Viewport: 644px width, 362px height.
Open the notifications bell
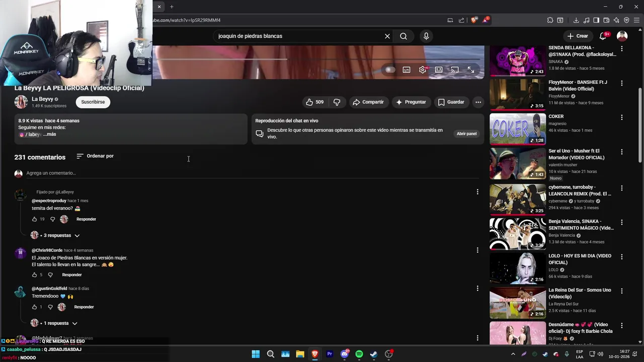point(603,36)
